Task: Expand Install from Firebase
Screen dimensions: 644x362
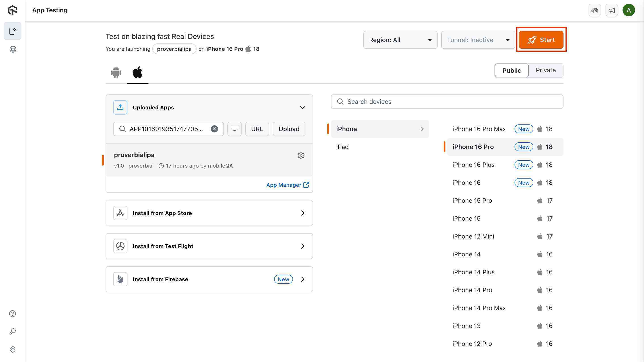Action: pos(209,279)
